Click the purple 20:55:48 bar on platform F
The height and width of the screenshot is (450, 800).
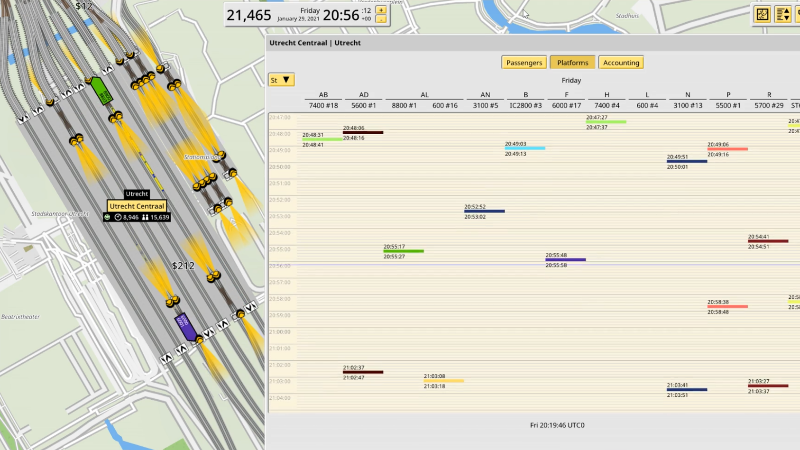(565, 260)
